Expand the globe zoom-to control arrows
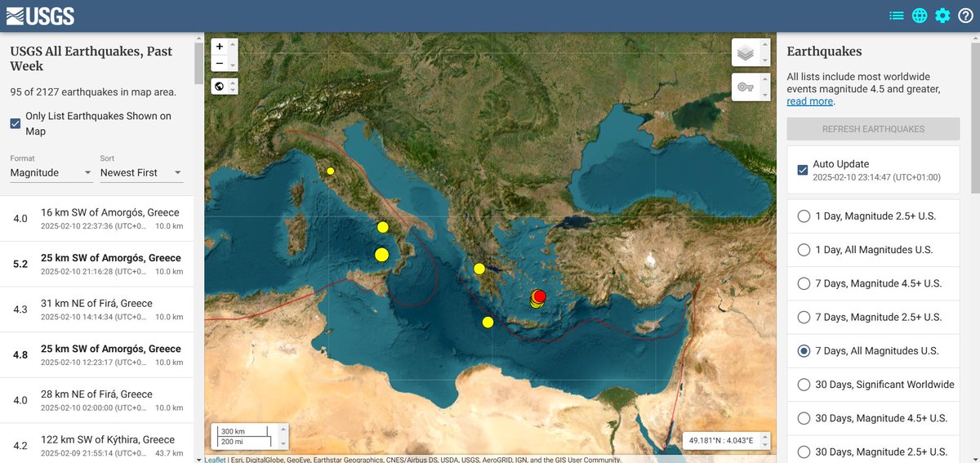Image resolution: width=980 pixels, height=463 pixels. (x=234, y=86)
